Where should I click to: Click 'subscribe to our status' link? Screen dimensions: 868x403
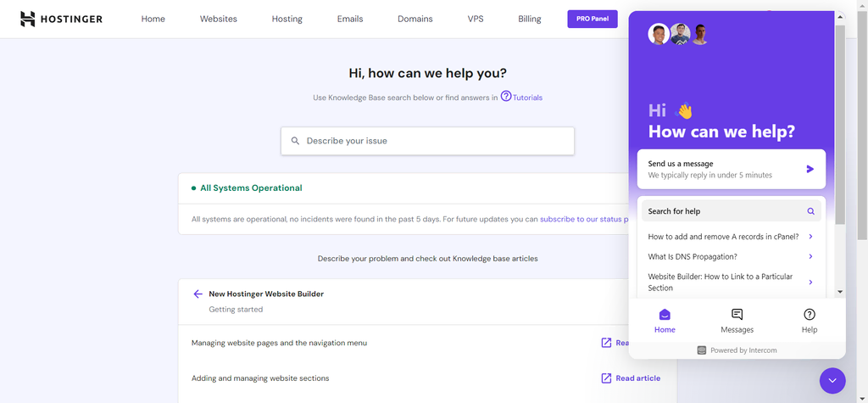pos(582,219)
